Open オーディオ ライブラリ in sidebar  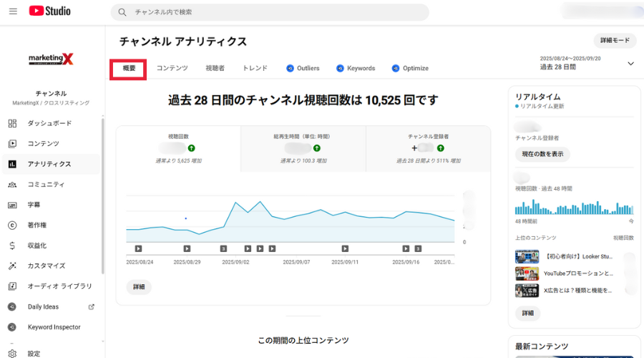(59, 286)
